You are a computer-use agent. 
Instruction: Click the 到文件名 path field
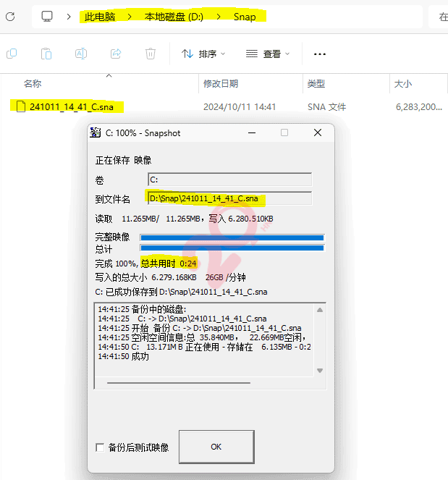[229, 198]
